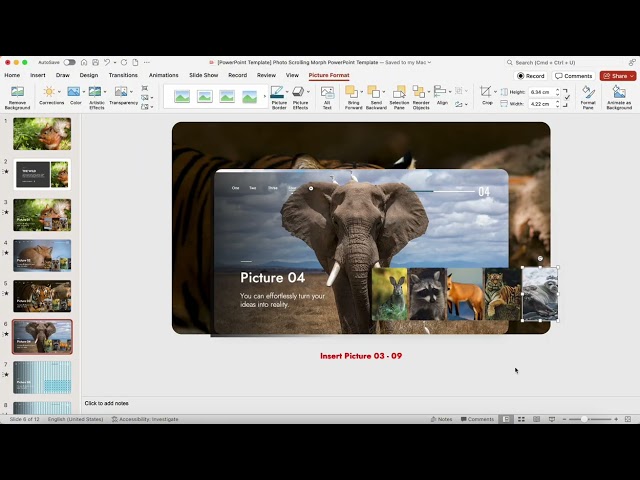This screenshot has width=640, height=480.
Task: Expand the Transparency dropdown arrow
Action: coord(131,92)
